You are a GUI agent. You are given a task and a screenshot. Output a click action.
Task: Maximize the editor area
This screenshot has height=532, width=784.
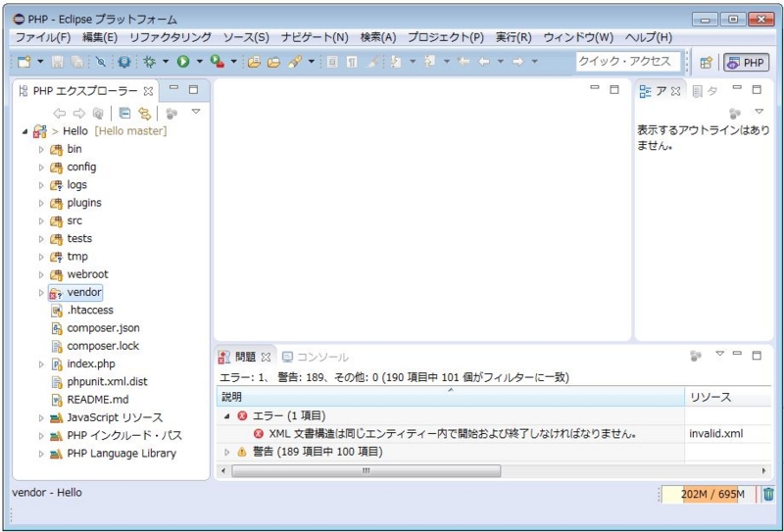coord(614,90)
